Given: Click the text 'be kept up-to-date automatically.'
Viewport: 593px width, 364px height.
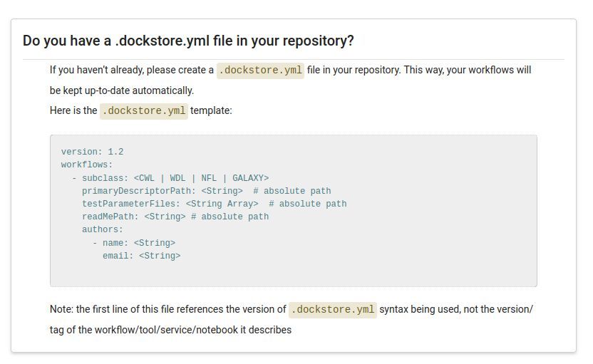Looking at the screenshot, I should pos(122,90).
